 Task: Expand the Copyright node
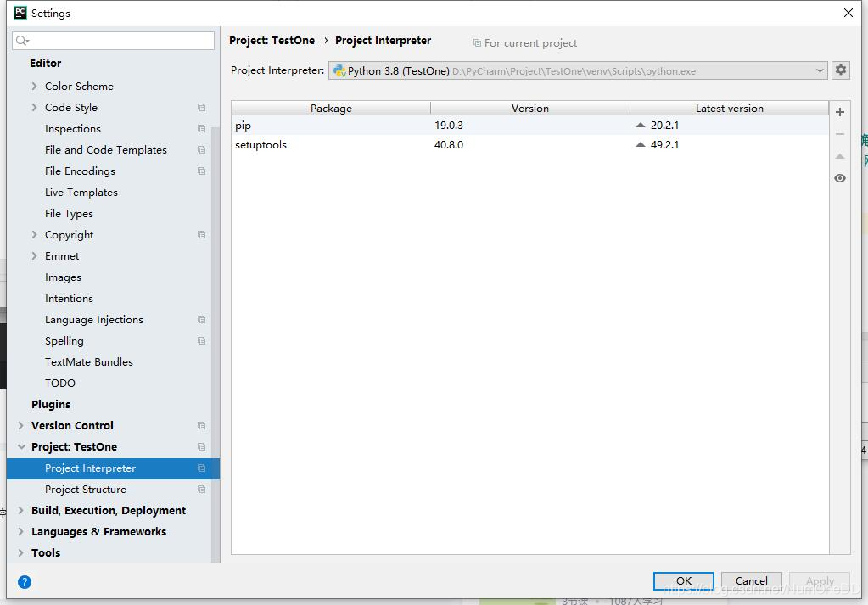tap(34, 235)
